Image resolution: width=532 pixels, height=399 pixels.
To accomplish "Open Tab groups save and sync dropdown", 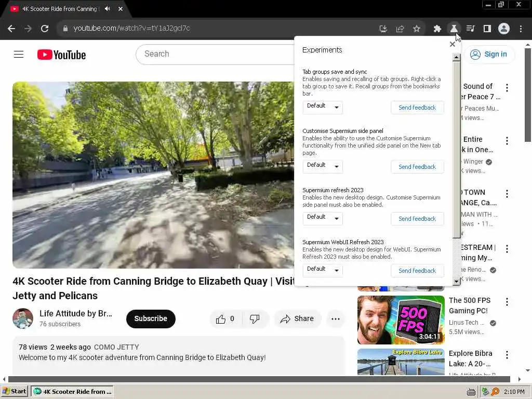I will tap(323, 107).
